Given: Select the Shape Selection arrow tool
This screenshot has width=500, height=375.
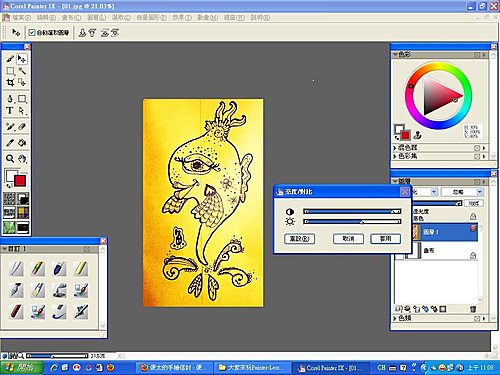Looking at the screenshot, I should pos(22,110).
